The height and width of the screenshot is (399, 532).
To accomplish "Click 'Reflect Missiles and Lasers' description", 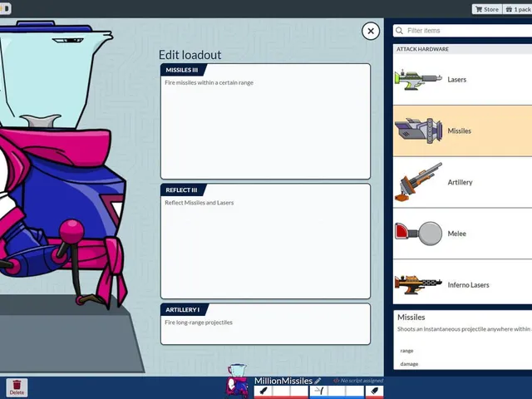I will tap(199, 203).
